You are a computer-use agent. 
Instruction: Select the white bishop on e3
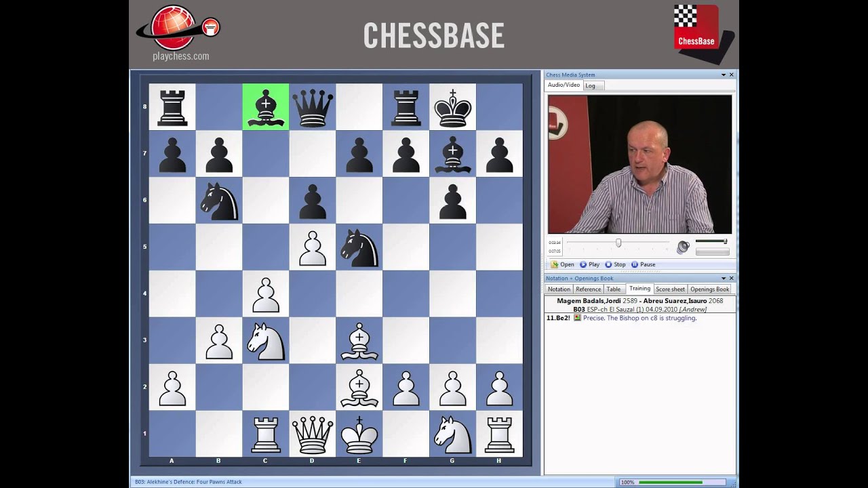(x=359, y=340)
